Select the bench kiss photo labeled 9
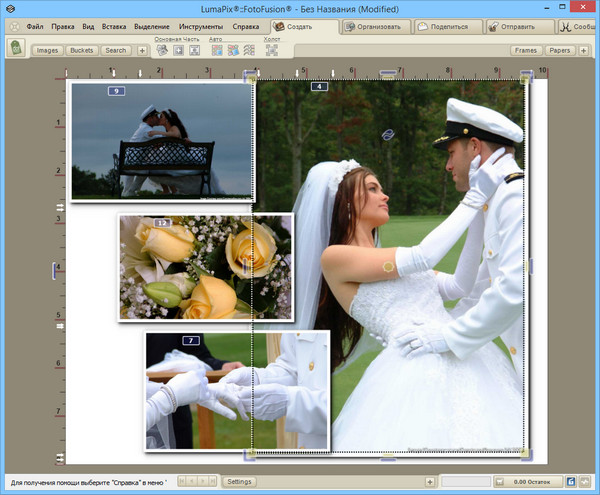 tap(161, 141)
